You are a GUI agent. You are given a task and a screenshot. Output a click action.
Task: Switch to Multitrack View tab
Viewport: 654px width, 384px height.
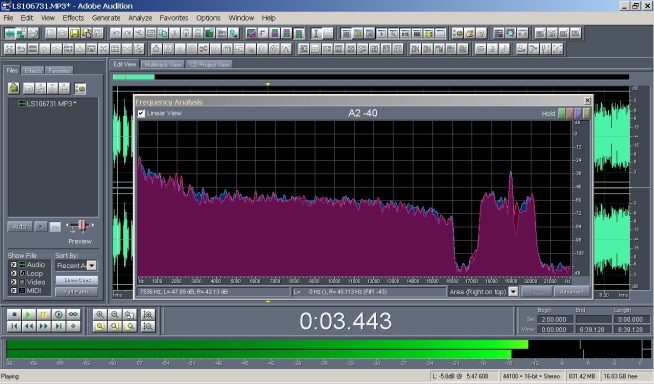[163, 64]
